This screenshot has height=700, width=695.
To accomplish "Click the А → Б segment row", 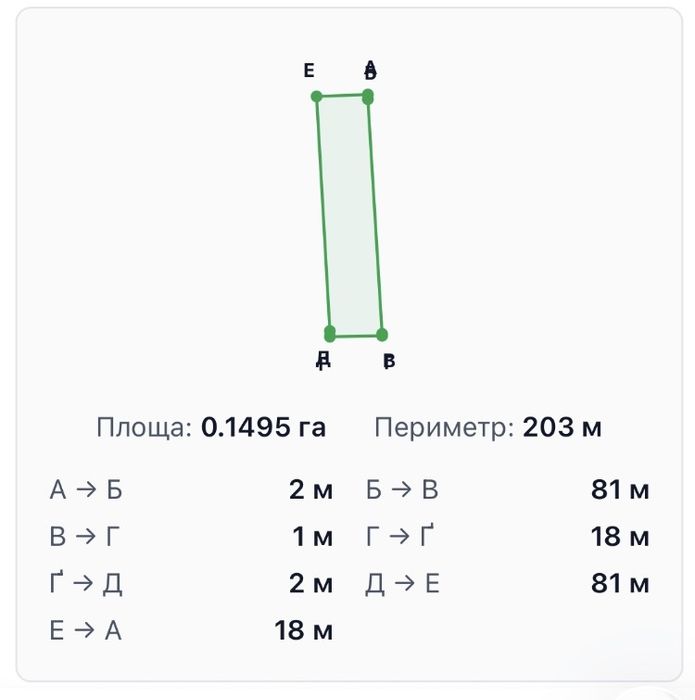I will (x=191, y=489).
